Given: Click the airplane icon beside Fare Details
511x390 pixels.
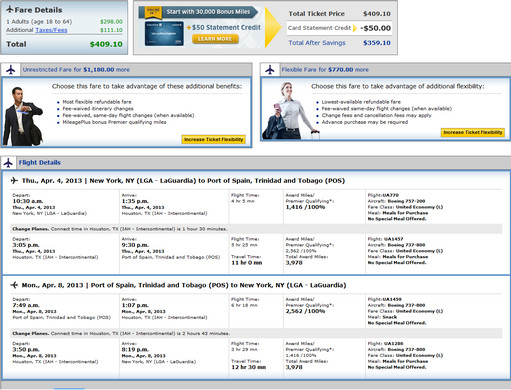Looking at the screenshot, I should tap(10, 10).
